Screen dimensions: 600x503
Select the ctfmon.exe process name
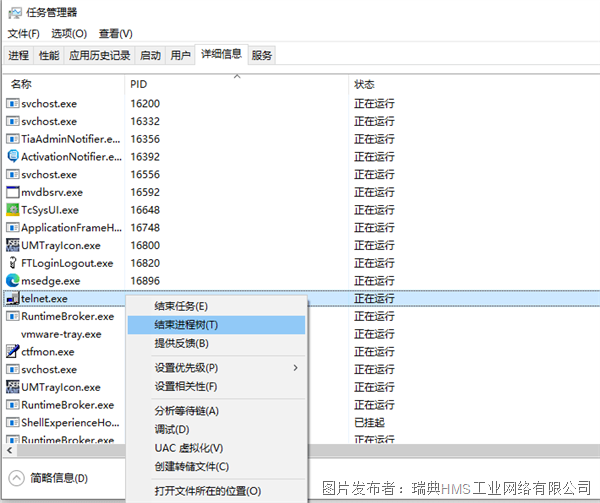tap(48, 352)
